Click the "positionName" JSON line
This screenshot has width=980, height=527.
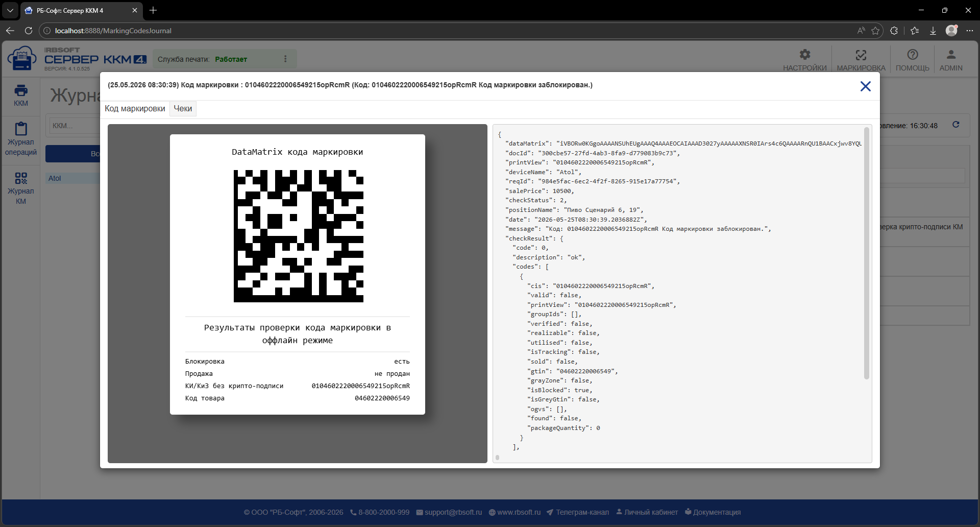pyautogui.click(x=574, y=210)
